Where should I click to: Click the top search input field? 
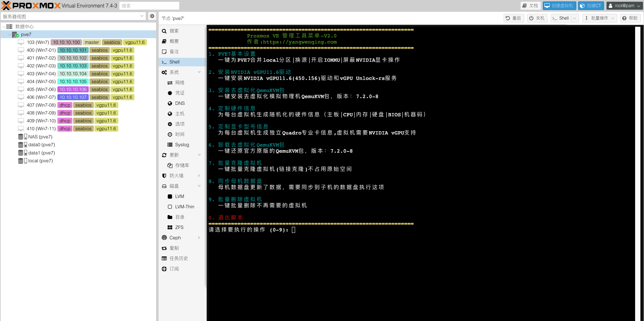[149, 6]
